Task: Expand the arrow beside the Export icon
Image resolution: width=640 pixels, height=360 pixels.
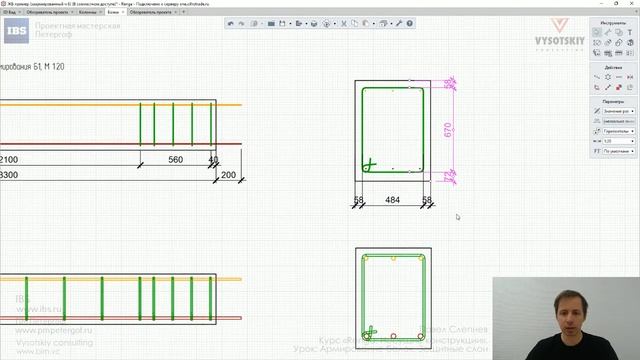Action: coord(306,24)
